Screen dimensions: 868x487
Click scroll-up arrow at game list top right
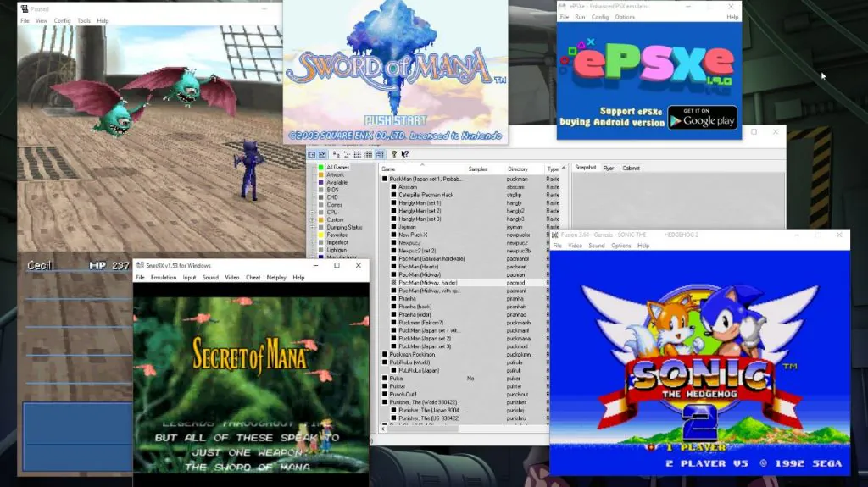(x=564, y=169)
